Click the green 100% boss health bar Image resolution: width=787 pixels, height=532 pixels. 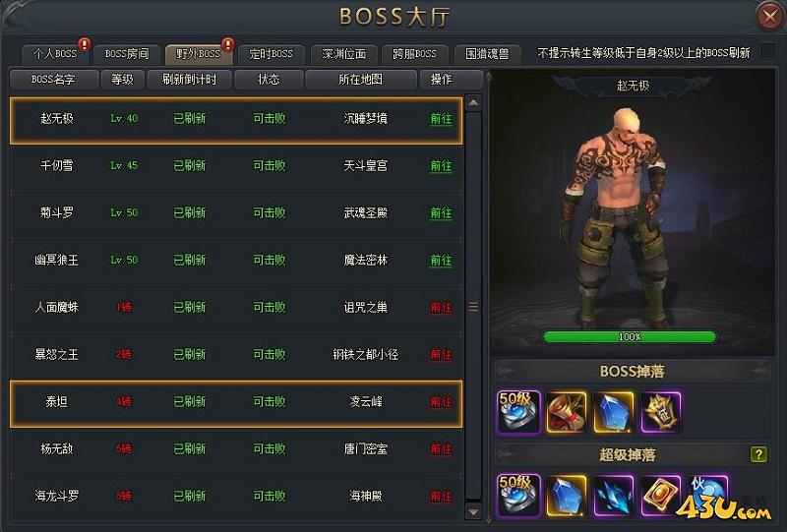point(630,336)
